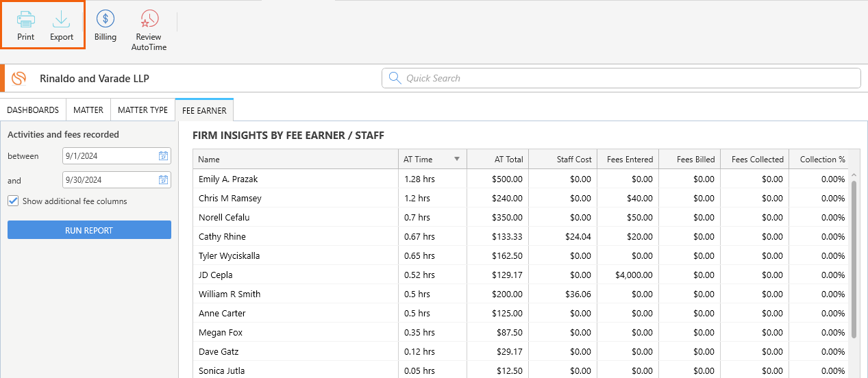Image resolution: width=868 pixels, height=378 pixels.
Task: Select the JD Cepla row
Action: [x=521, y=275]
